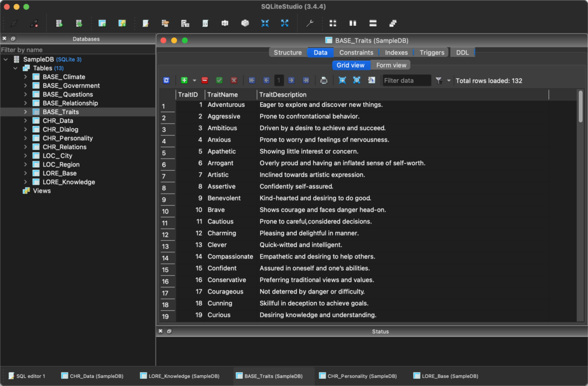Insert a new row with green plus
The height and width of the screenshot is (386, 588).
point(184,80)
